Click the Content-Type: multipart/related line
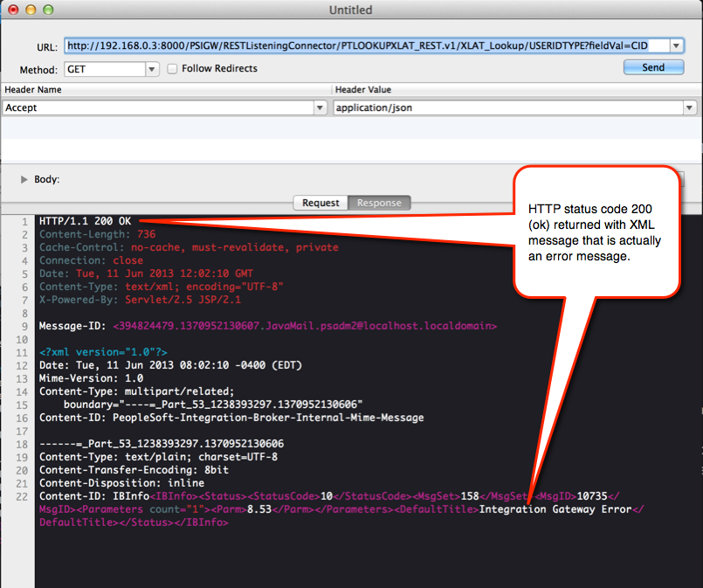 coord(137,391)
